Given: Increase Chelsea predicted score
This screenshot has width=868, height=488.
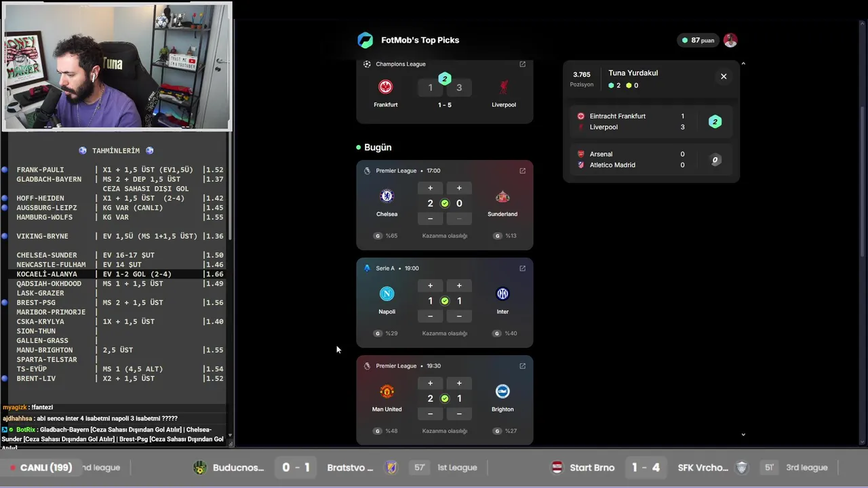Looking at the screenshot, I should point(430,188).
